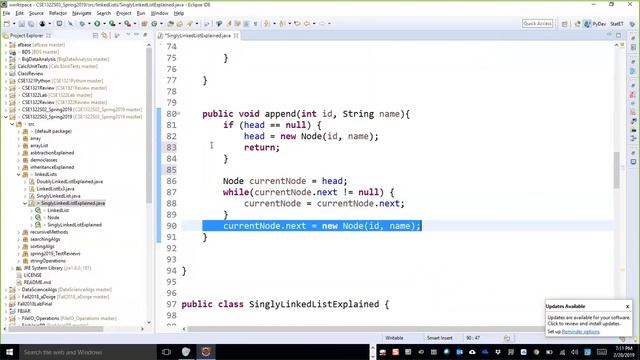
Task: Click Collapse All in Project Explorer
Action: [95, 36]
